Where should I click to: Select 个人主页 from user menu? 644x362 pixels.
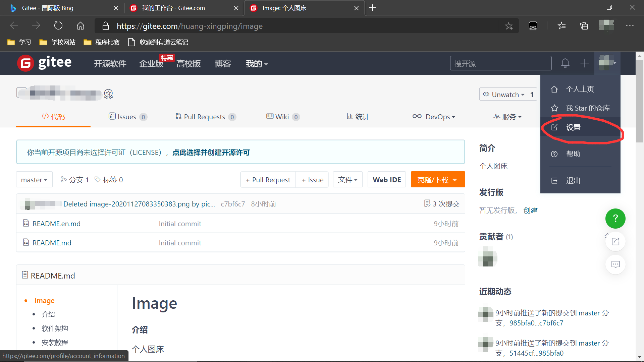[580, 89]
